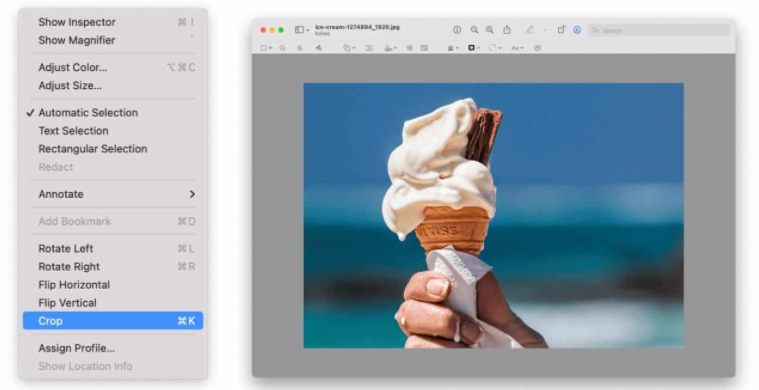Click the zoom in magnifier icon

[490, 30]
